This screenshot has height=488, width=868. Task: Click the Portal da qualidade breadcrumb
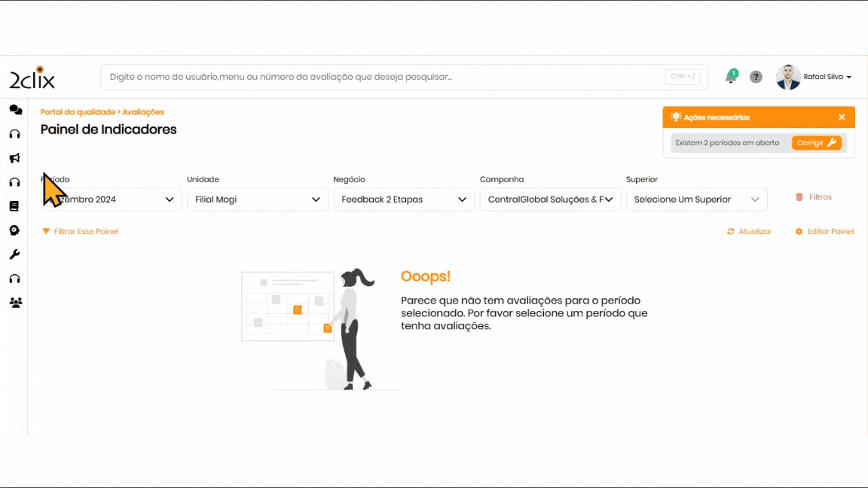pos(78,112)
